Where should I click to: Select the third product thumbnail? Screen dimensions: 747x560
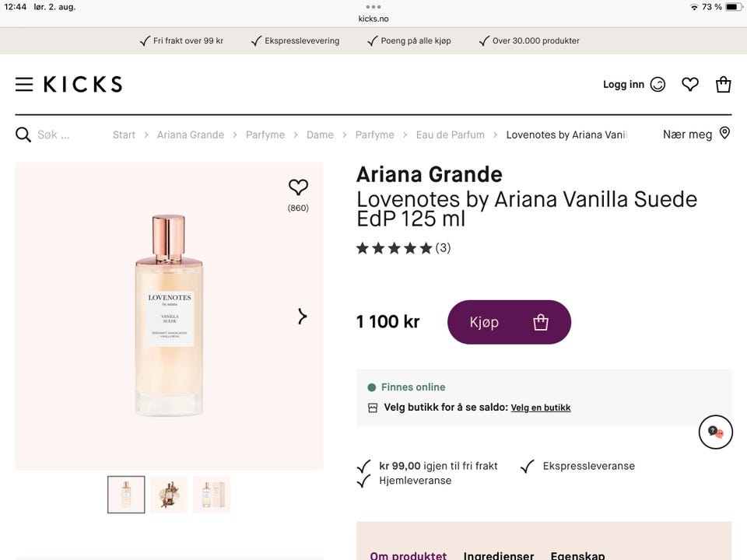[x=212, y=495]
